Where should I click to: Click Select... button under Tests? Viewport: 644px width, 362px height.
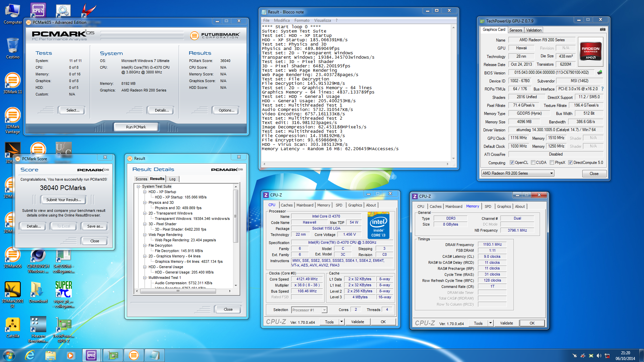pyautogui.click(x=72, y=110)
